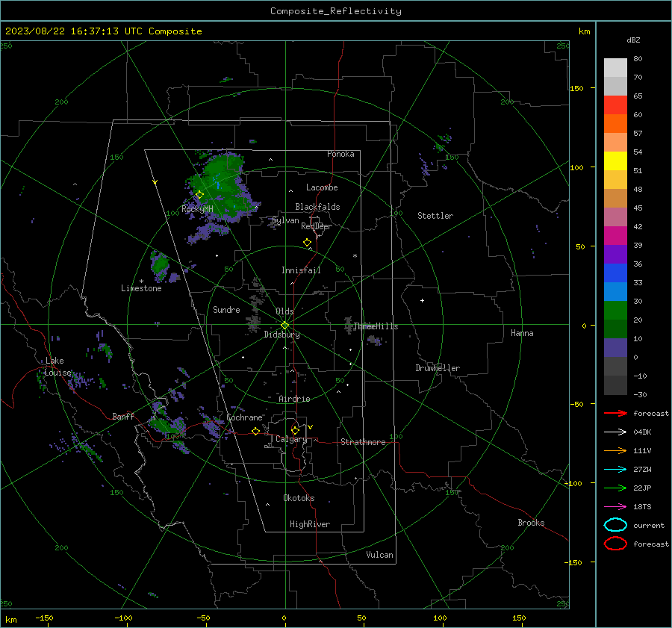Click the Innisfail city label
This screenshot has width=672, height=628.
click(x=301, y=270)
